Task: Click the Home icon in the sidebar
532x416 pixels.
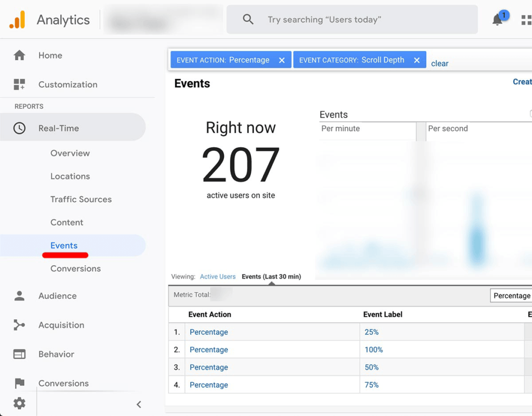Action: tap(19, 55)
